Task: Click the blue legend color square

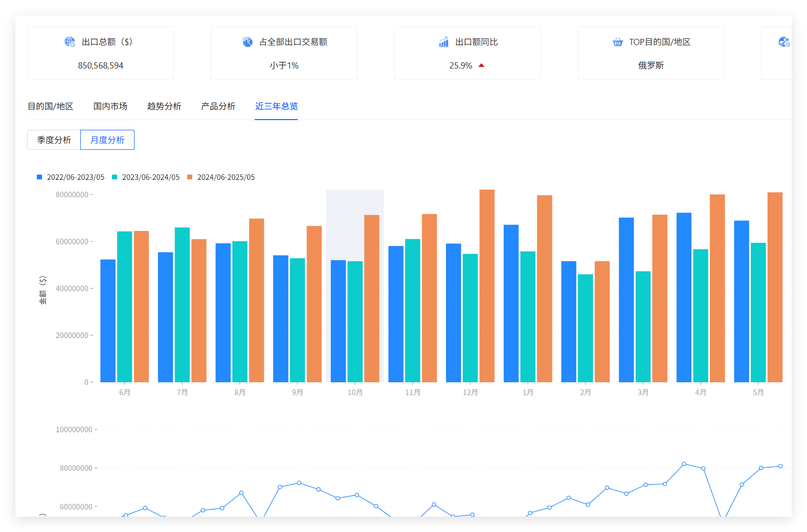Action: [39, 177]
